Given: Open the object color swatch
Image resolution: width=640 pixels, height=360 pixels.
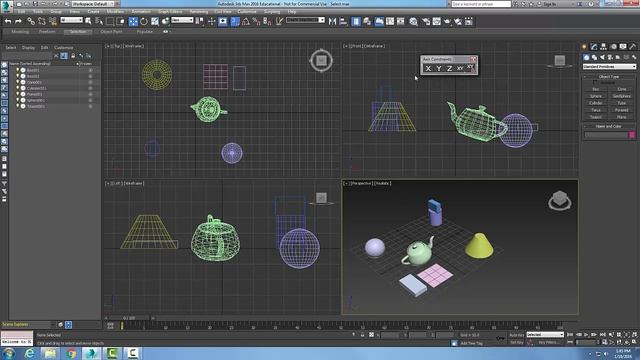Looking at the screenshot, I should point(632,135).
